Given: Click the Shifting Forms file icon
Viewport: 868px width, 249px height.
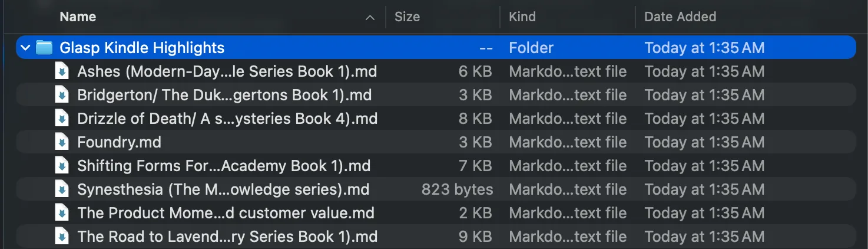Looking at the screenshot, I should click(62, 166).
